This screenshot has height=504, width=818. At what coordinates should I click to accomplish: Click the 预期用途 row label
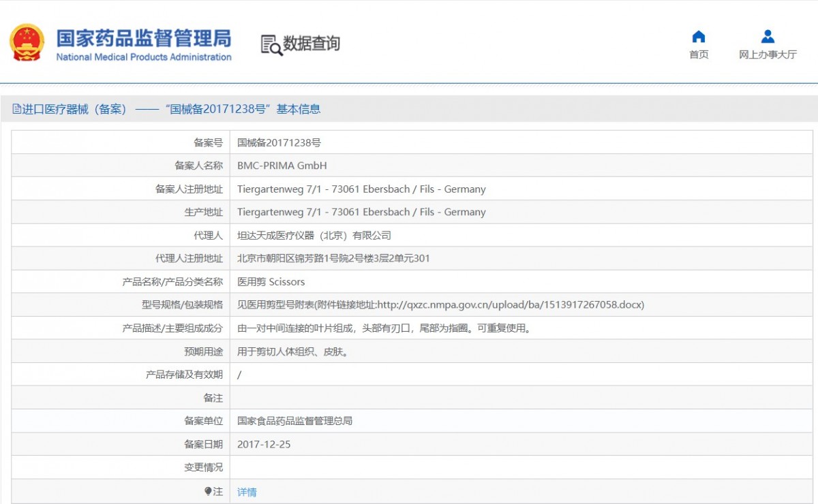pyautogui.click(x=203, y=351)
